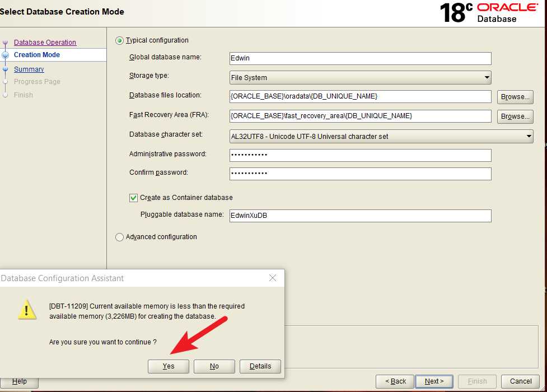
Task: Toggle Create as Container database checkbox
Action: pyautogui.click(x=133, y=198)
